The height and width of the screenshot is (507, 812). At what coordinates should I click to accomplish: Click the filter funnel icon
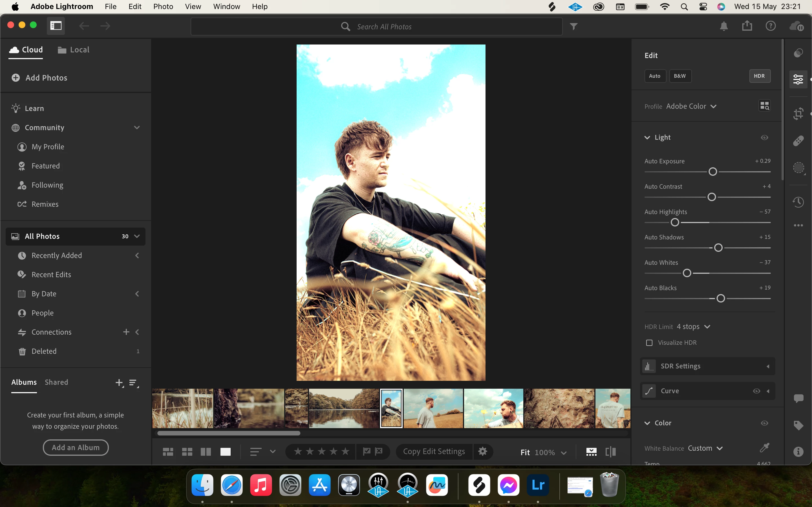(574, 26)
